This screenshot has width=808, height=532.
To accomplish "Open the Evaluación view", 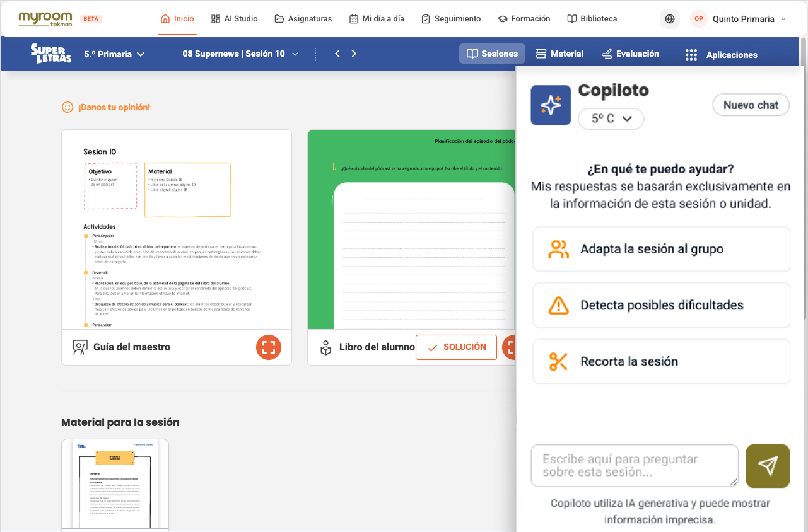I will tap(630, 54).
